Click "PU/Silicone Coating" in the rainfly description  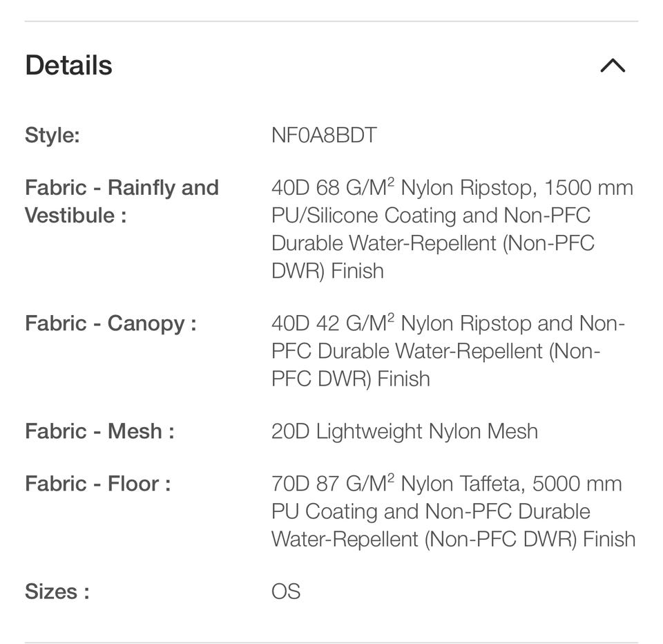(360, 216)
